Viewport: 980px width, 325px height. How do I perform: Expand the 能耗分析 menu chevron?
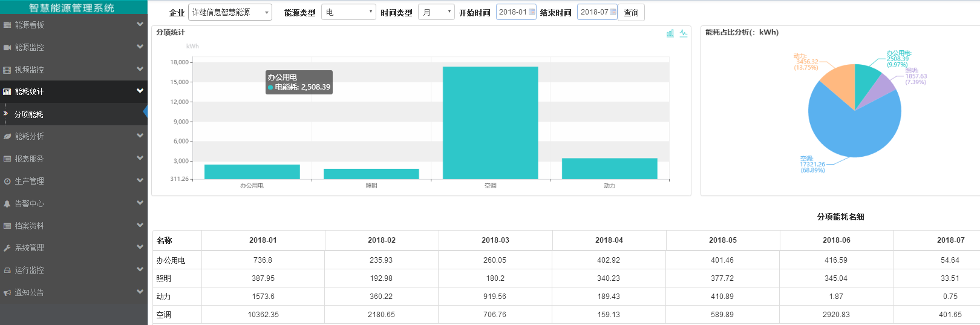tap(140, 136)
